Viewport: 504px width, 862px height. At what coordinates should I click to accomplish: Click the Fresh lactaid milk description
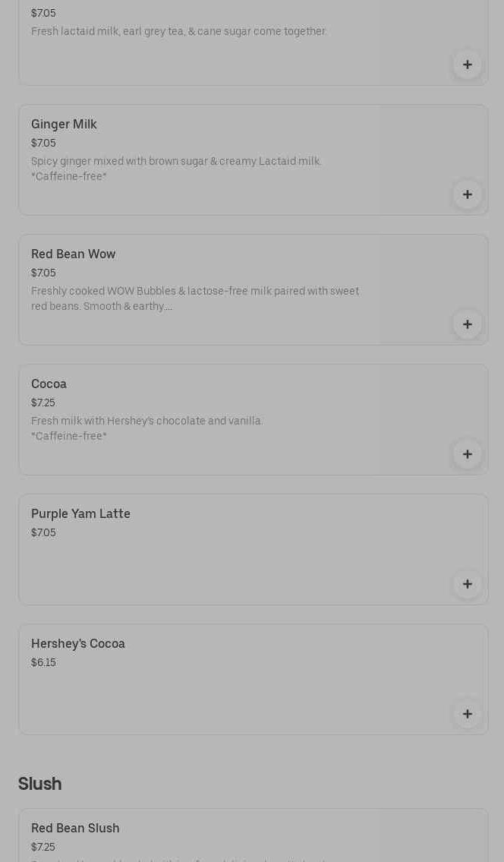pos(178,31)
